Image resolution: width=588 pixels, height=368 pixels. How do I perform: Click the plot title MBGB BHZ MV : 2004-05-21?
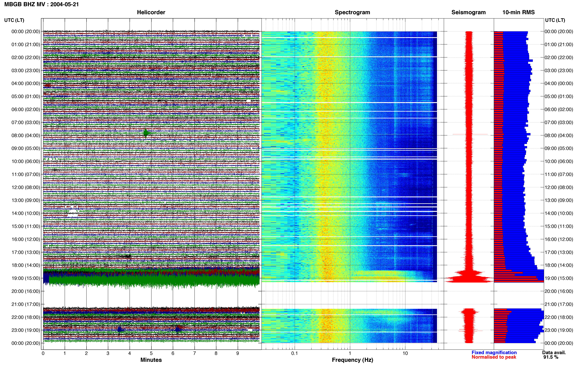click(42, 4)
